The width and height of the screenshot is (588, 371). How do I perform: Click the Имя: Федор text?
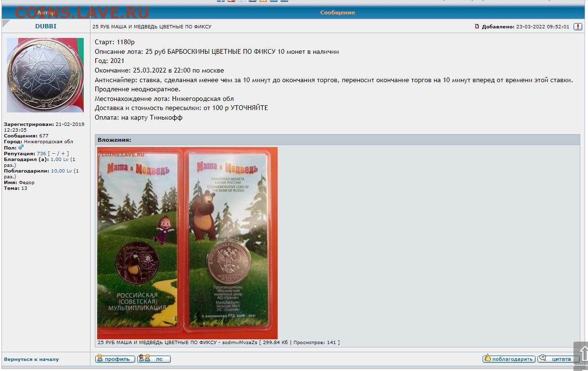tap(19, 183)
